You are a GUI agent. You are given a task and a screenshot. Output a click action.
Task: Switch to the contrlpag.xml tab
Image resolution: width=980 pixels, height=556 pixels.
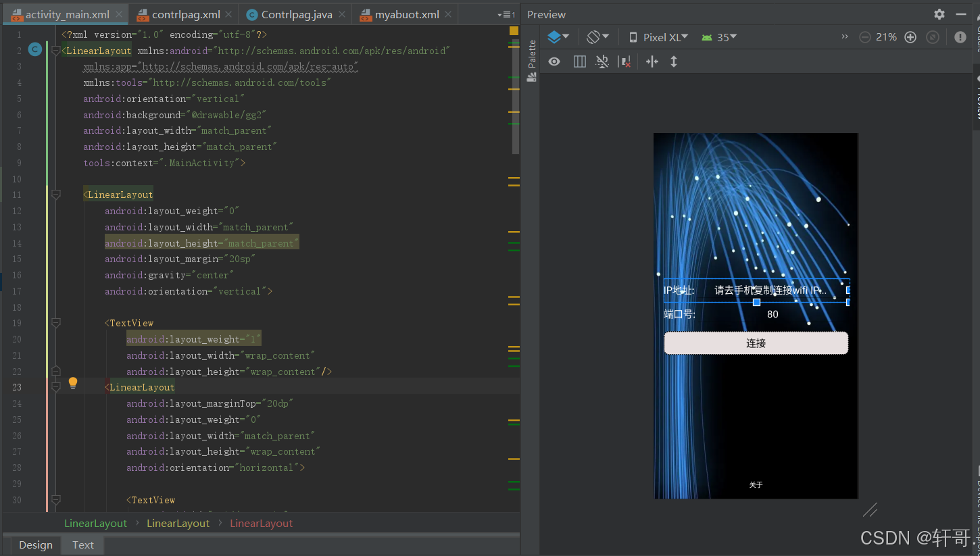(185, 14)
